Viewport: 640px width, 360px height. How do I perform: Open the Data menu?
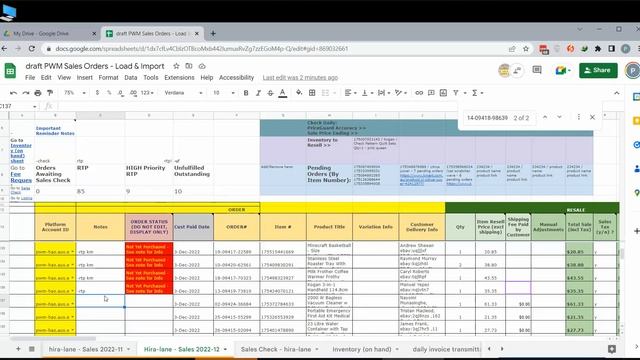[131, 78]
